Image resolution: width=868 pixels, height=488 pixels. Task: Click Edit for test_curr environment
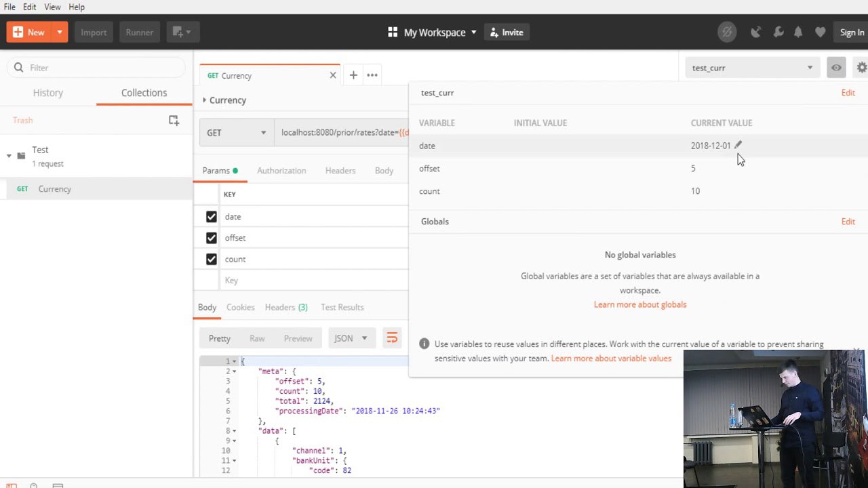click(848, 93)
